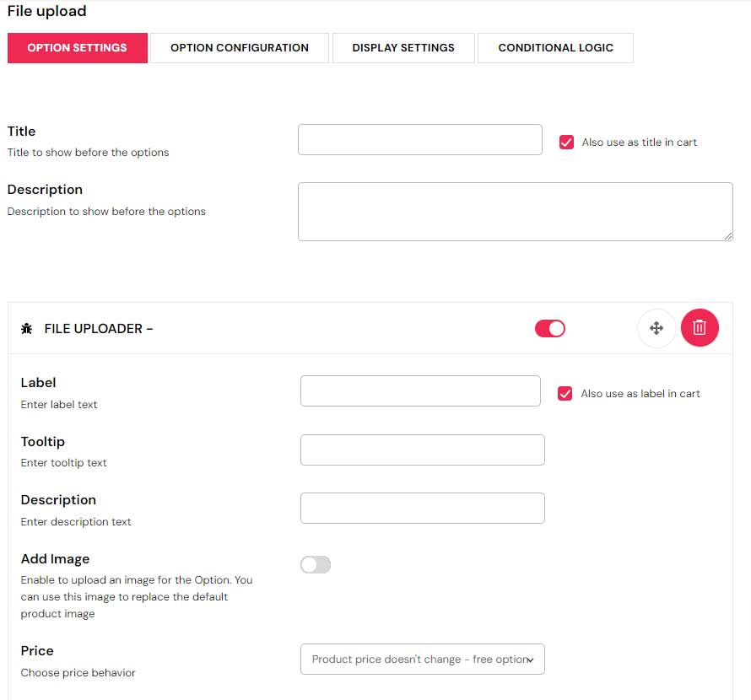Viewport: 751px width, 700px height.
Task: Click the File upload heading
Action: pos(46,11)
